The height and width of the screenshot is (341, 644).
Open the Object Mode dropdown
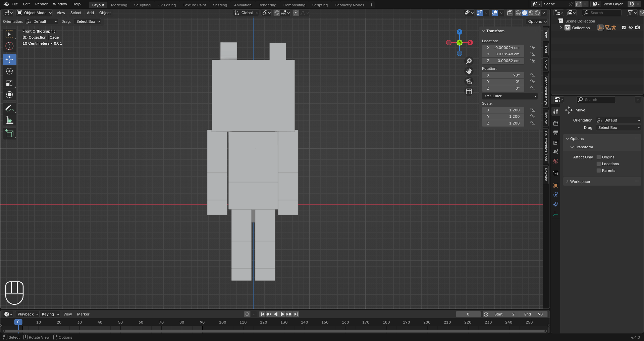pos(35,13)
